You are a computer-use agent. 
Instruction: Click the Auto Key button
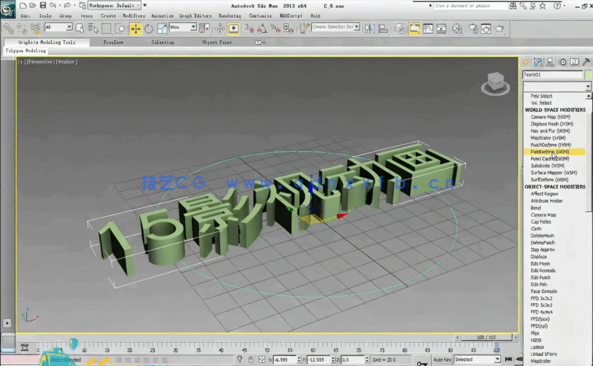click(x=442, y=360)
